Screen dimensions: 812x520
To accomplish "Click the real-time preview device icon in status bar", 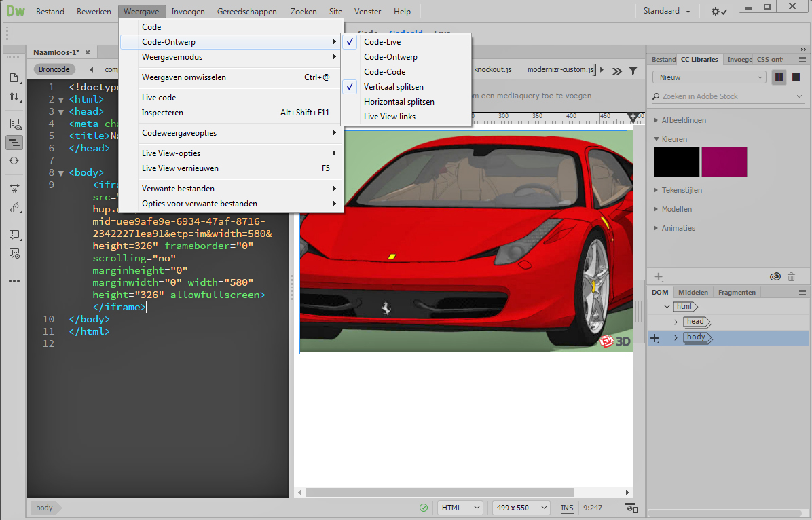I will [631, 508].
